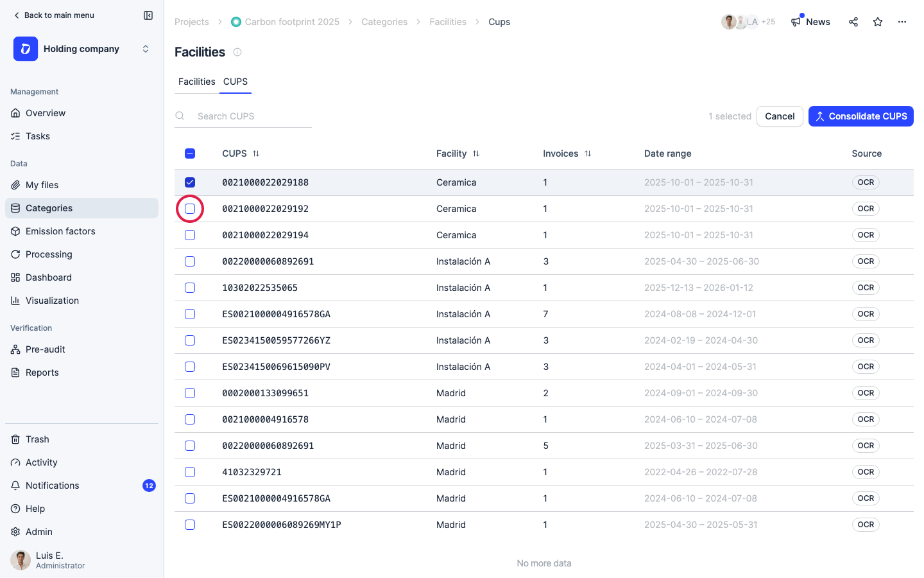
Task: Cancel the current selection
Action: 780,116
